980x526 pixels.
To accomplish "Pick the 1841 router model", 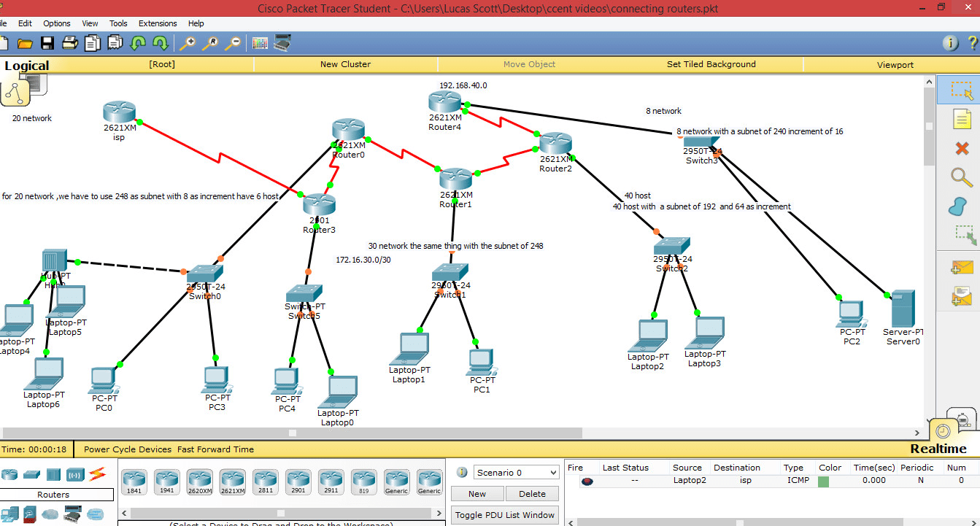I will [134, 481].
